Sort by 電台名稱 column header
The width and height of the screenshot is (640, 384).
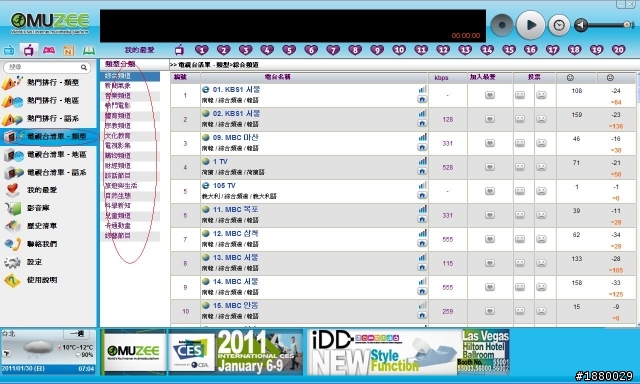coord(278,77)
